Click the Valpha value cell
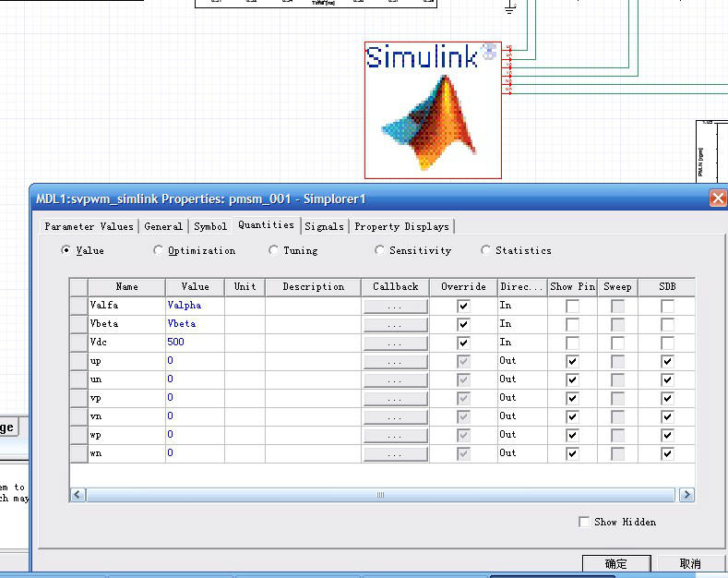Viewport: 728px width, 578px height. click(195, 306)
